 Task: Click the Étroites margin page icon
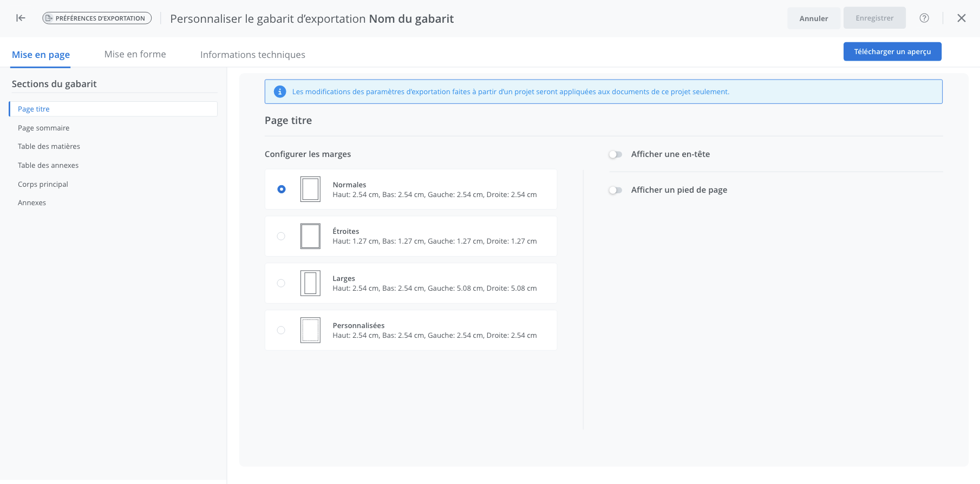[310, 236]
